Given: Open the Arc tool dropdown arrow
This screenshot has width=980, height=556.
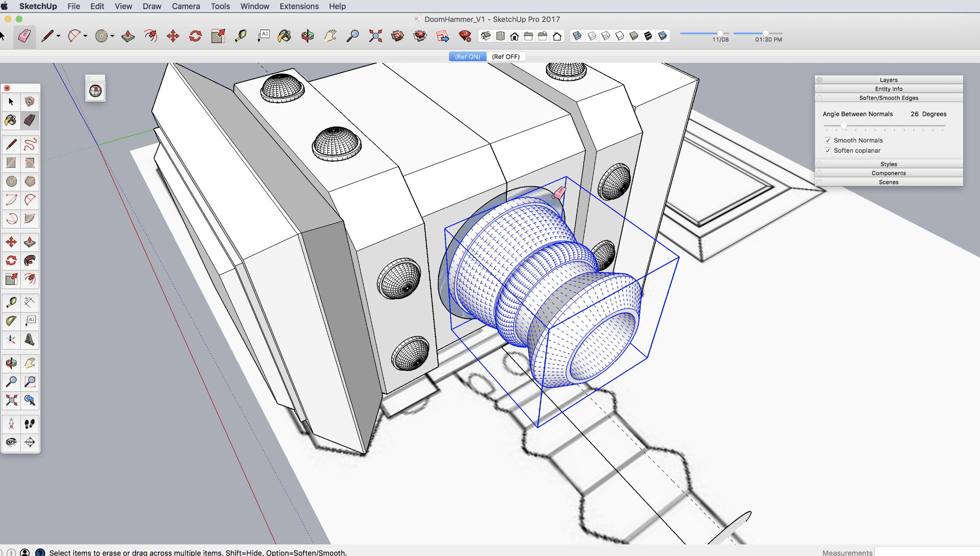Looking at the screenshot, I should click(85, 36).
